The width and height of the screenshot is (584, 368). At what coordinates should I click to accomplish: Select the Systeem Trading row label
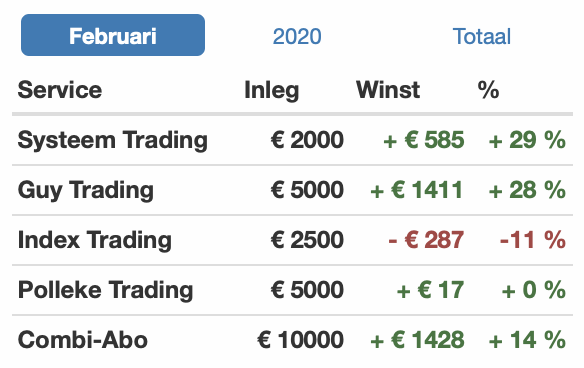pos(112,140)
